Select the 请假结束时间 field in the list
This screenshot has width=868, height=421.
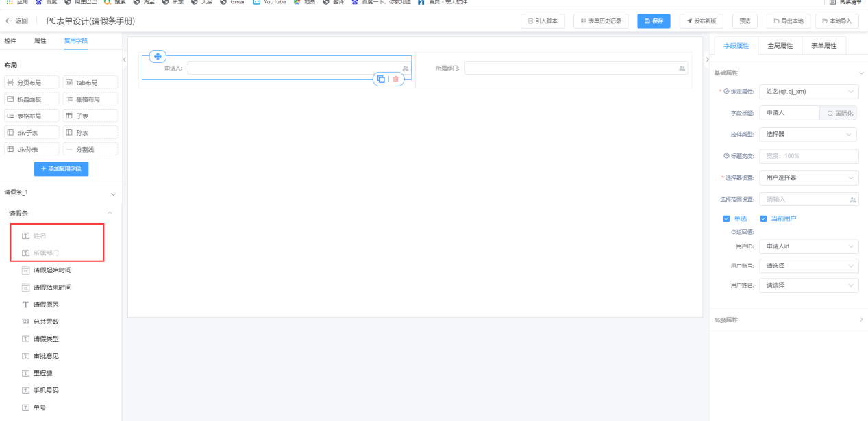point(53,288)
